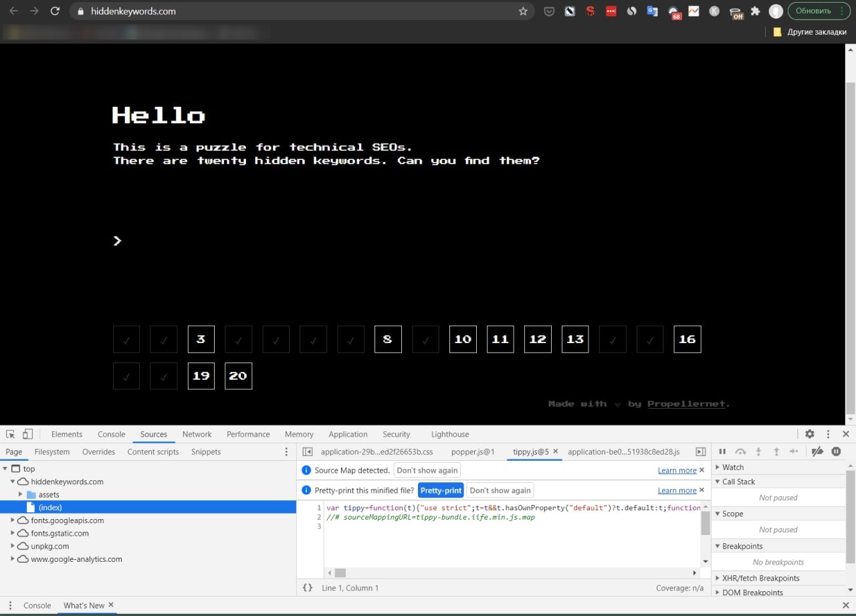Screen dimensions: 856x616
Task: Expand fonts.googleapis.com in the tree
Action: coord(13,520)
